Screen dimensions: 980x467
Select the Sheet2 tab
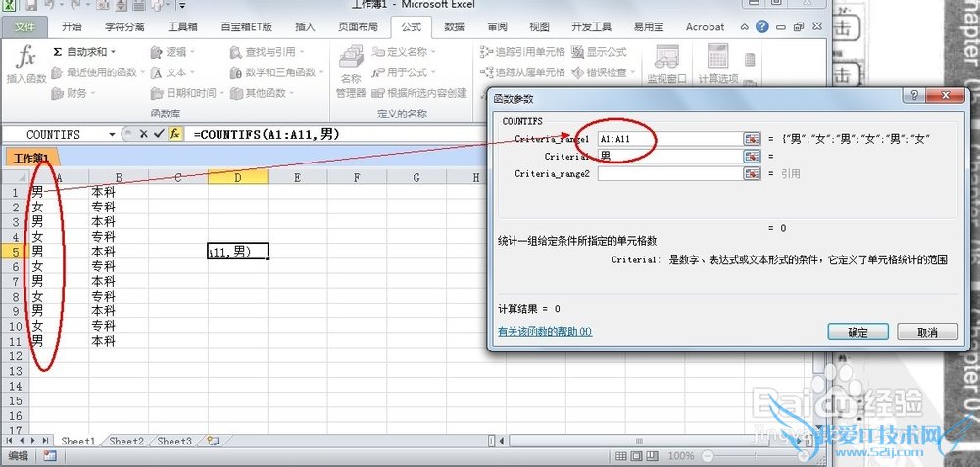tap(126, 441)
